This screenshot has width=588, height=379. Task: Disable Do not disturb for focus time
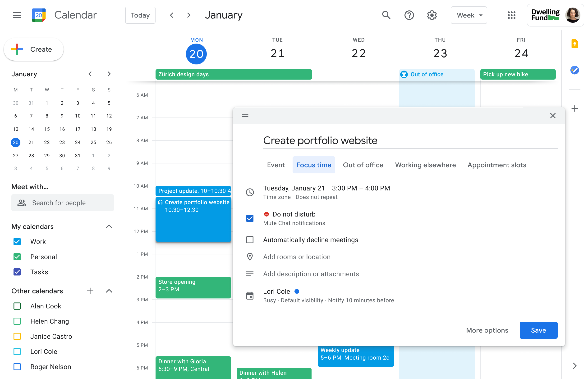click(250, 218)
